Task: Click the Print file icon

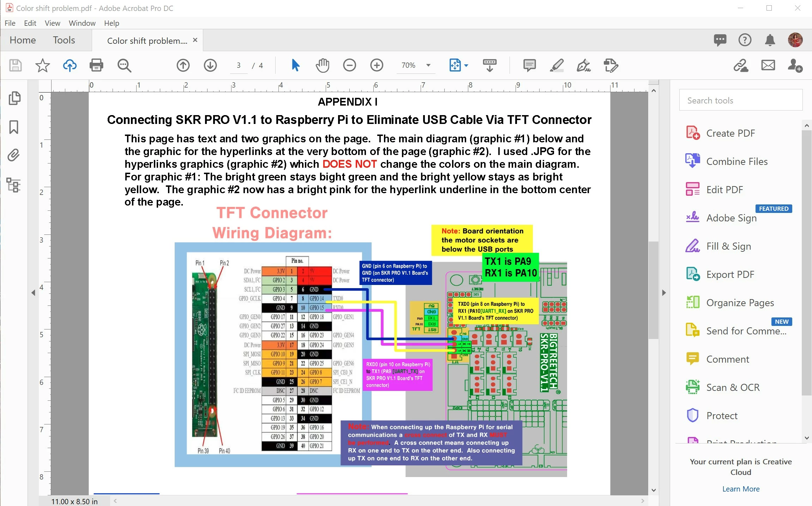Action: 96,65
